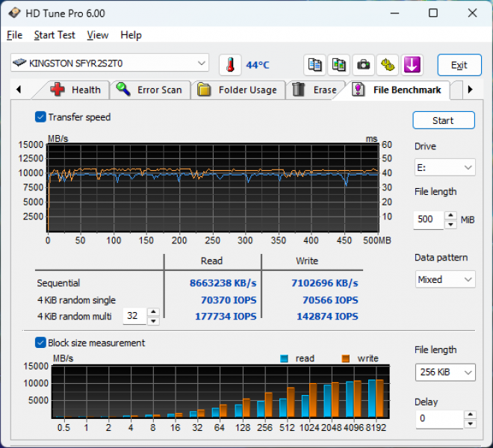Click the Start button
Viewport: 493px width, 448px height.
tap(443, 120)
